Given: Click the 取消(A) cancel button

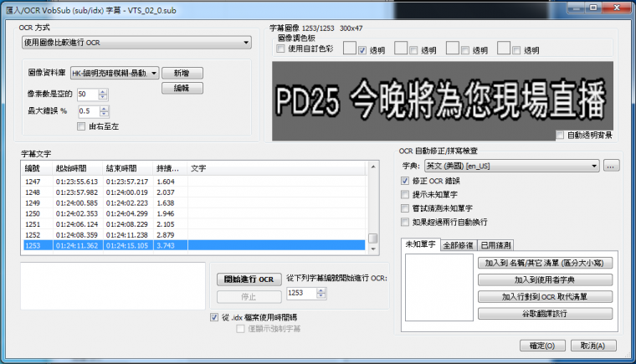Looking at the screenshot, I should (x=593, y=346).
